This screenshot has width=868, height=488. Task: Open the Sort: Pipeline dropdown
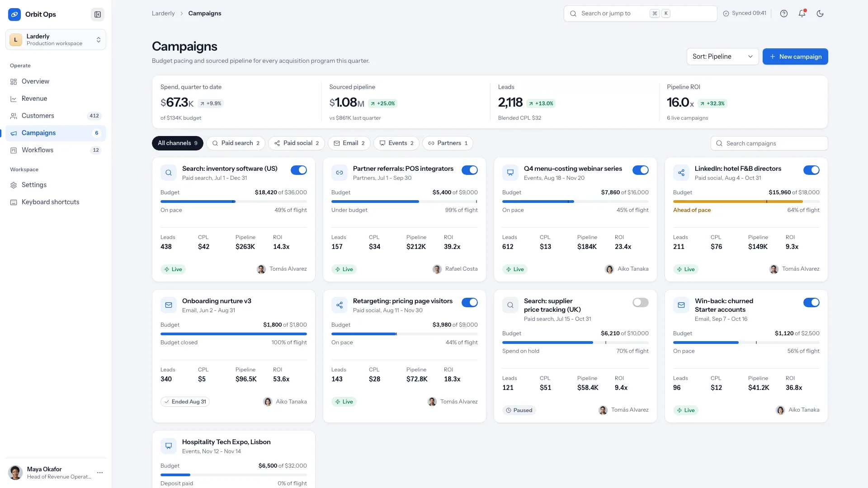click(722, 56)
